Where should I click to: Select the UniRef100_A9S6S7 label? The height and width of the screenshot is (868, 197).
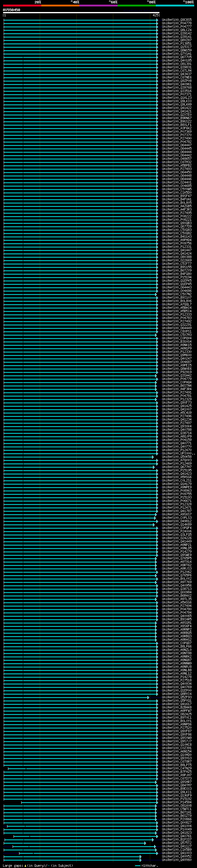click(176, 515)
